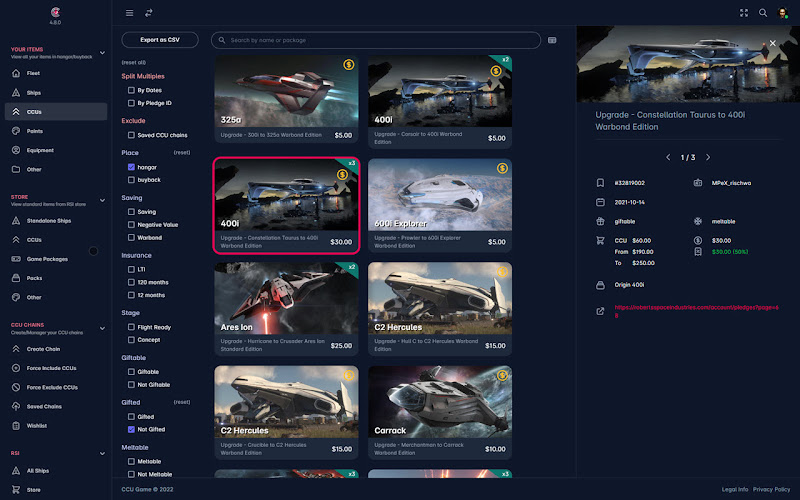The image size is (800, 500).
Task: Open the robertsspaceindustries pledges link
Action: 696,311
